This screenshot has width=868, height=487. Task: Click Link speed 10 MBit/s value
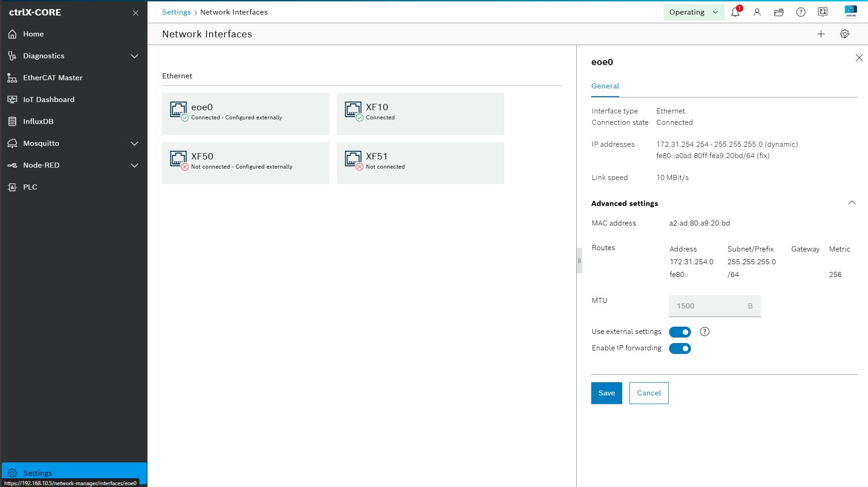672,178
